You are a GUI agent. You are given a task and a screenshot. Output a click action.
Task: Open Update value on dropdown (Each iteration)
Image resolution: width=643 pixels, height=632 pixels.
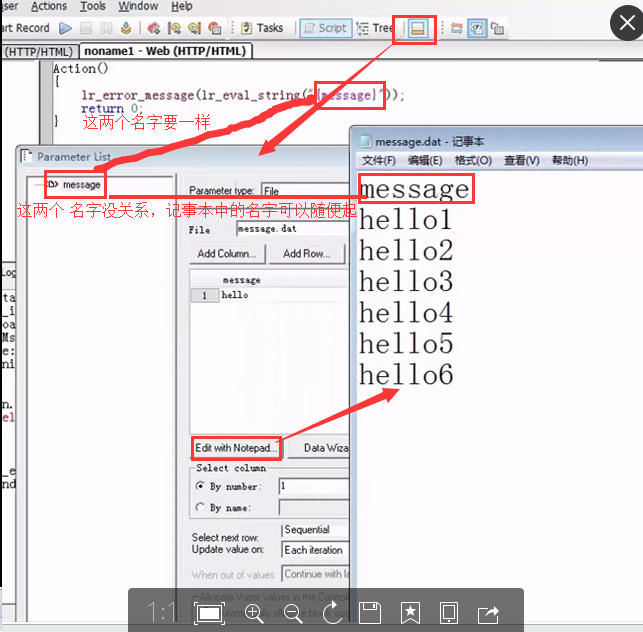[x=316, y=550]
